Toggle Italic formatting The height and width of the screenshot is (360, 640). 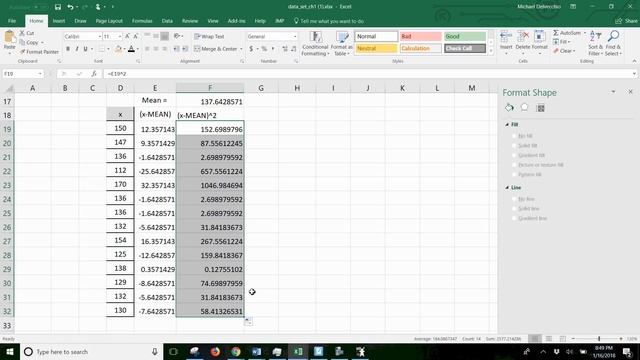(x=76, y=49)
